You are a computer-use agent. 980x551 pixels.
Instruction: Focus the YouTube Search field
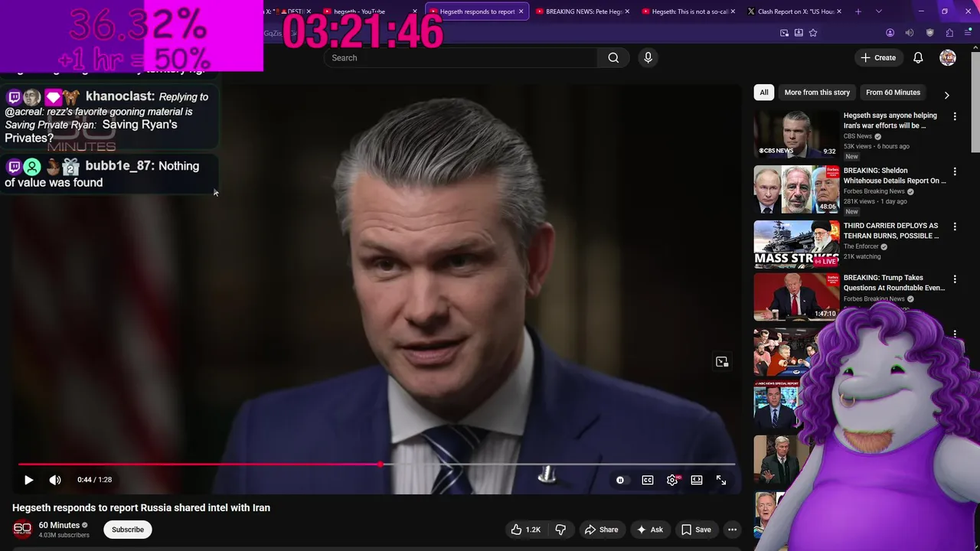click(x=462, y=57)
